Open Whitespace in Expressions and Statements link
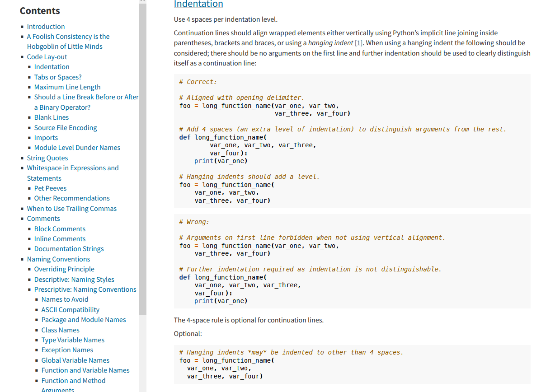This screenshot has height=392, width=560. 73,173
